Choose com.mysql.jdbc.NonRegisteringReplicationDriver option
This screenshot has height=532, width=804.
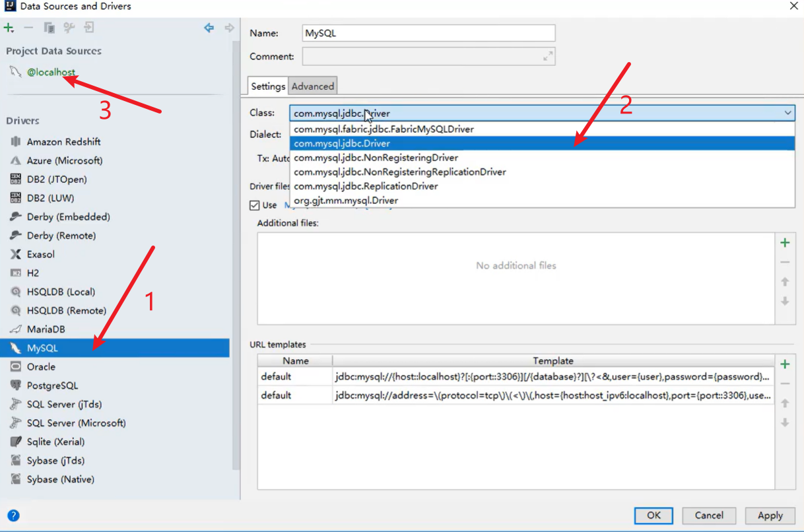pos(542,172)
